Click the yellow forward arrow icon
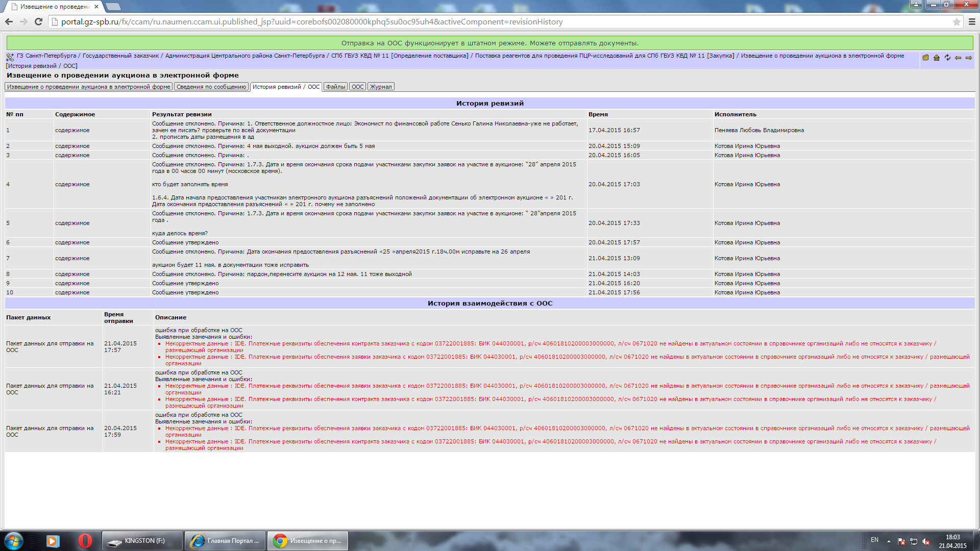 [x=969, y=58]
